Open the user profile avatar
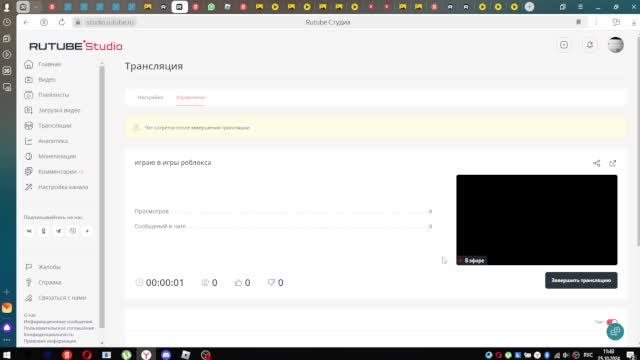 [616, 45]
